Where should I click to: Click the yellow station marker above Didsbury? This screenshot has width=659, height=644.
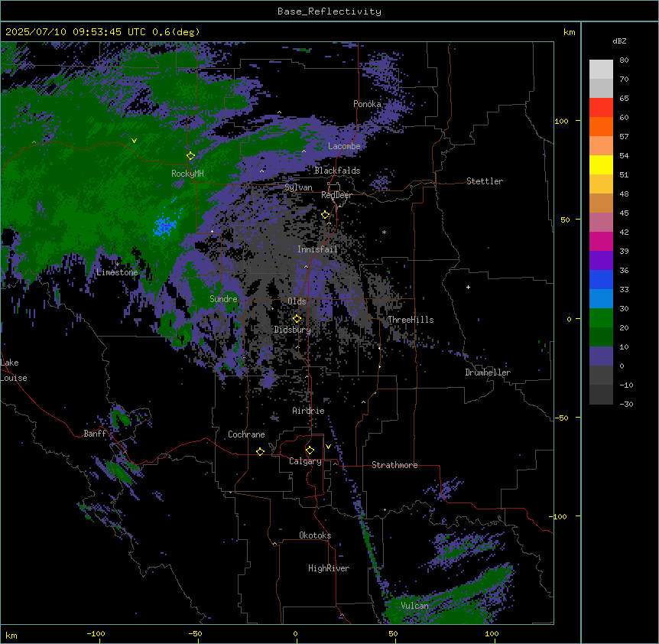click(297, 319)
